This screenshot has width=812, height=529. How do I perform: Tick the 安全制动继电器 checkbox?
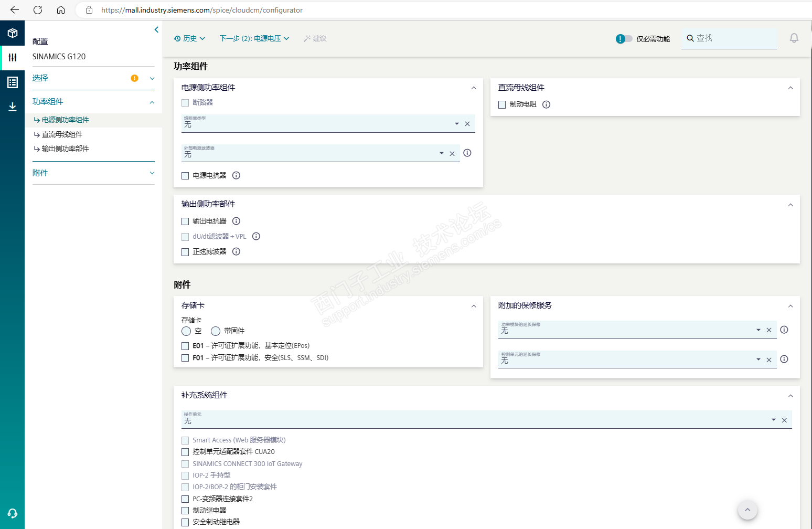point(185,522)
